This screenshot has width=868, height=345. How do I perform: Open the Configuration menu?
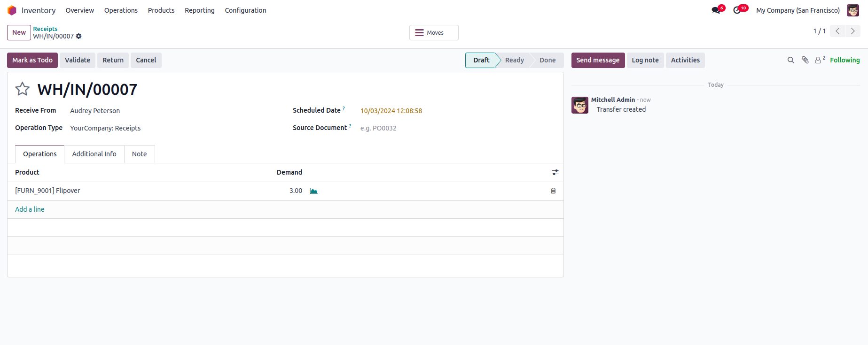[245, 10]
